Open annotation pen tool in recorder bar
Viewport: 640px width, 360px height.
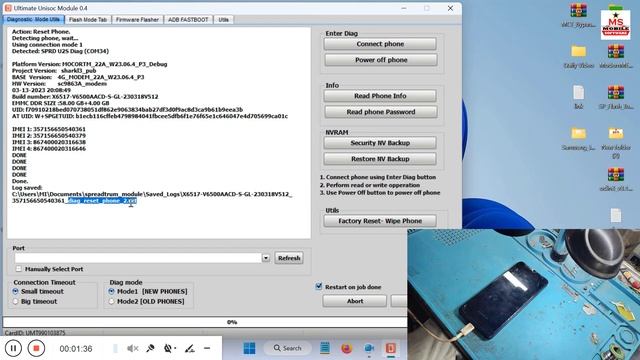(x=189, y=348)
